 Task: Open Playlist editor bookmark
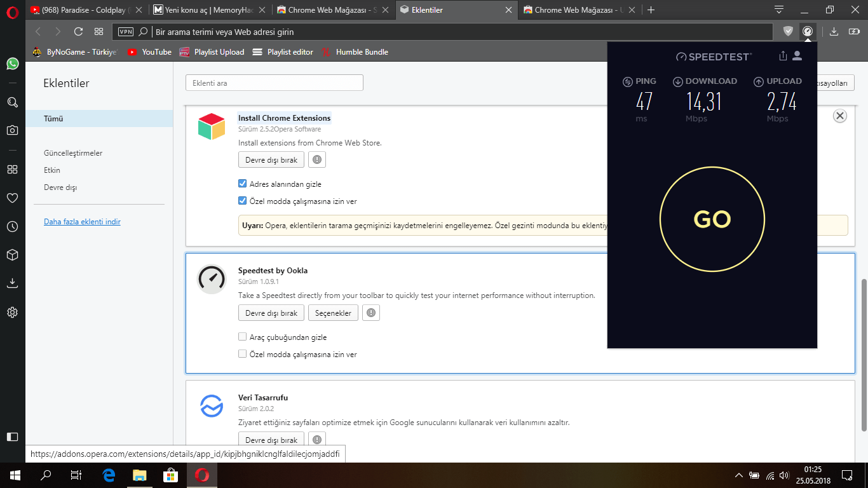pos(283,52)
